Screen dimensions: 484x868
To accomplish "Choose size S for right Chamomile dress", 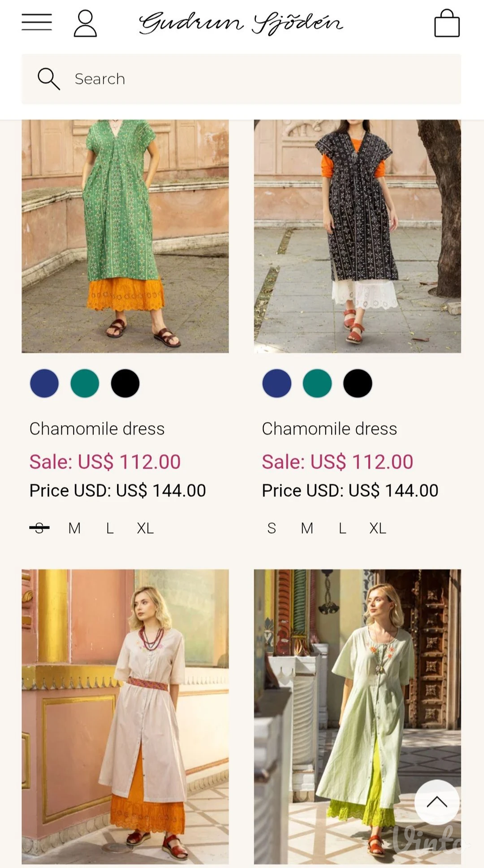I will tap(272, 528).
